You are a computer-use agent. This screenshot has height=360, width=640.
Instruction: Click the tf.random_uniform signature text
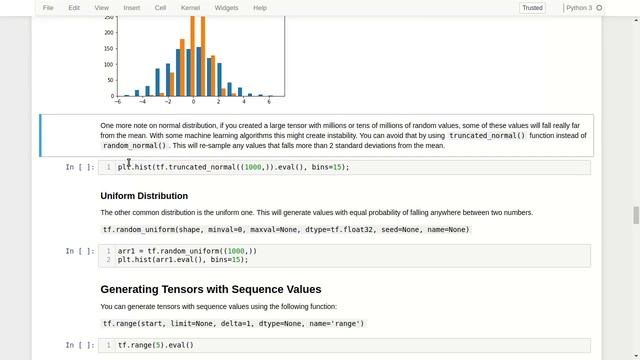286,229
